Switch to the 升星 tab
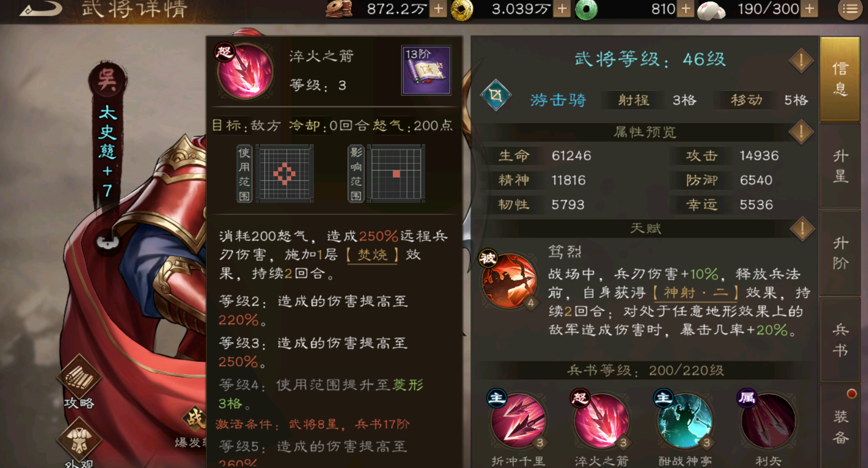 click(x=840, y=166)
